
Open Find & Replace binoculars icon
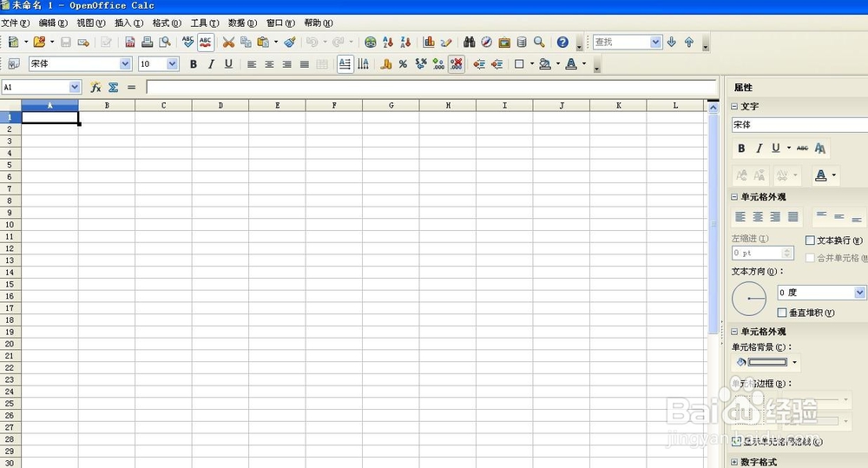coord(470,42)
